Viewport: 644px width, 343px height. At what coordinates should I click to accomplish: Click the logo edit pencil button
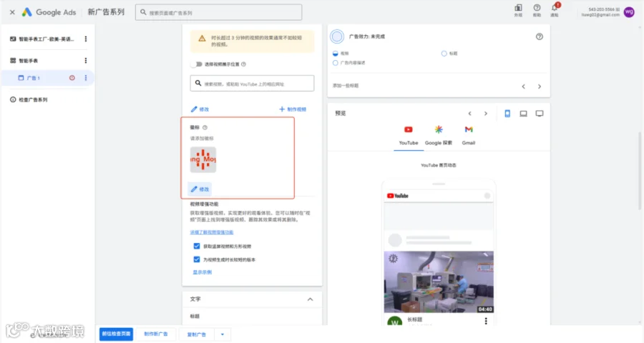200,189
